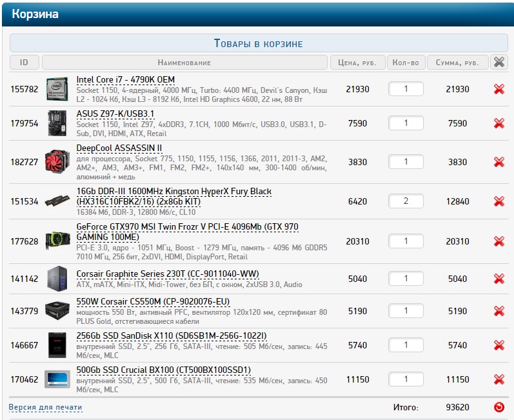Viewport: 514px width, 420px height.
Task: Click the Сумма, руб. column header
Action: [457, 63]
